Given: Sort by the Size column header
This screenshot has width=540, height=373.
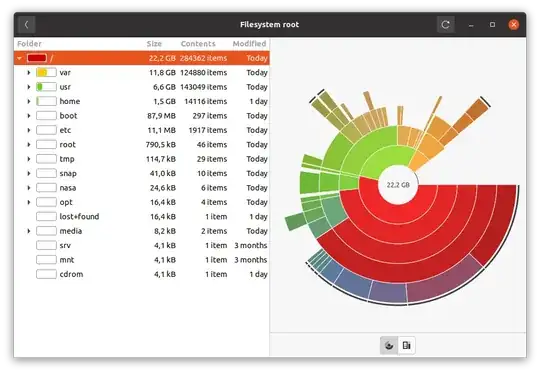Looking at the screenshot, I should point(154,44).
